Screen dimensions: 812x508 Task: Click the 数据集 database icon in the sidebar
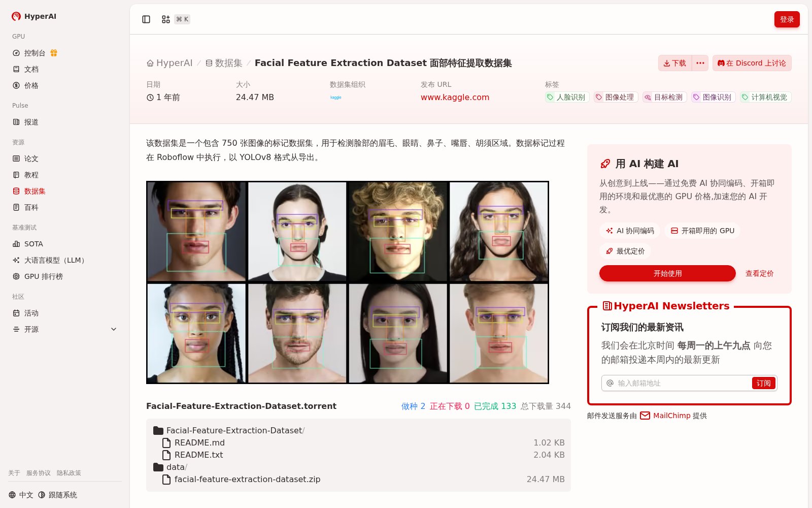pos(16,191)
